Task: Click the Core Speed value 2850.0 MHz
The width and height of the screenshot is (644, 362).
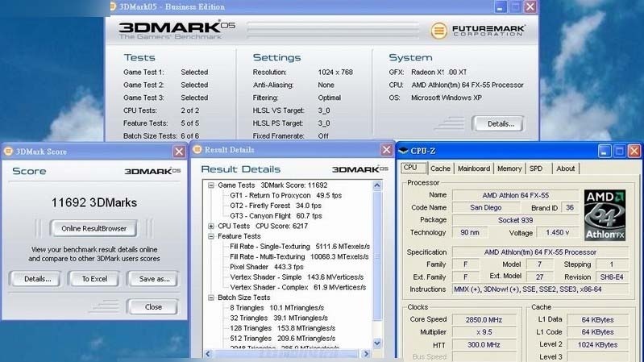Action: pos(484,320)
